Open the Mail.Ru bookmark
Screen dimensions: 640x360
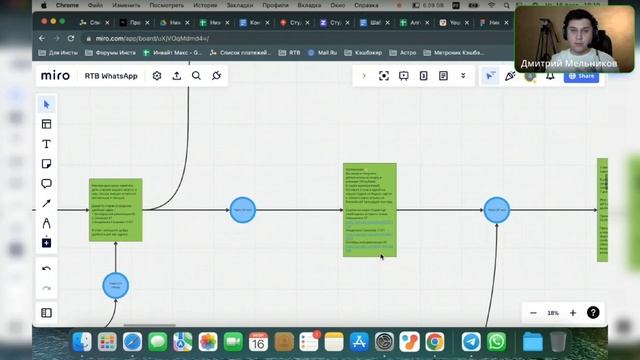click(x=322, y=53)
